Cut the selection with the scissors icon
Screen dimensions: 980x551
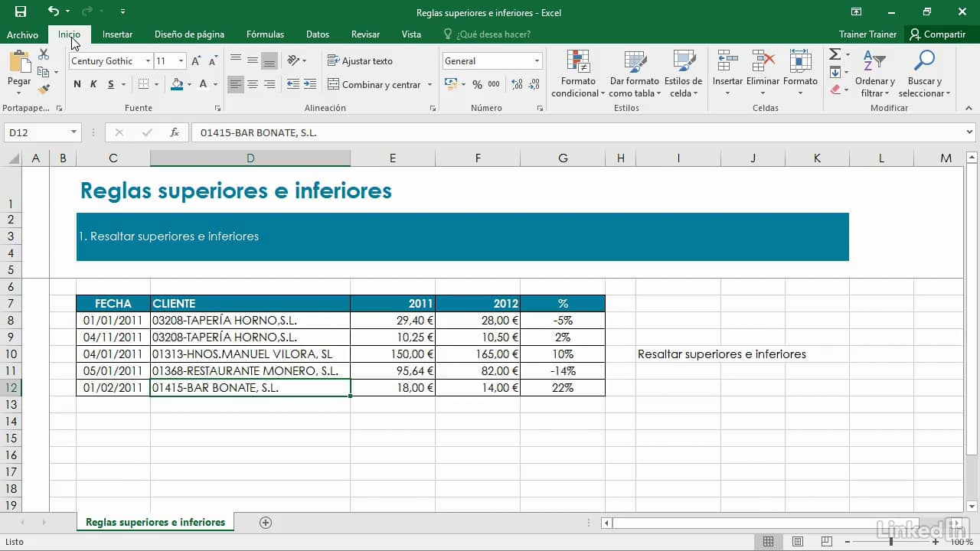44,55
